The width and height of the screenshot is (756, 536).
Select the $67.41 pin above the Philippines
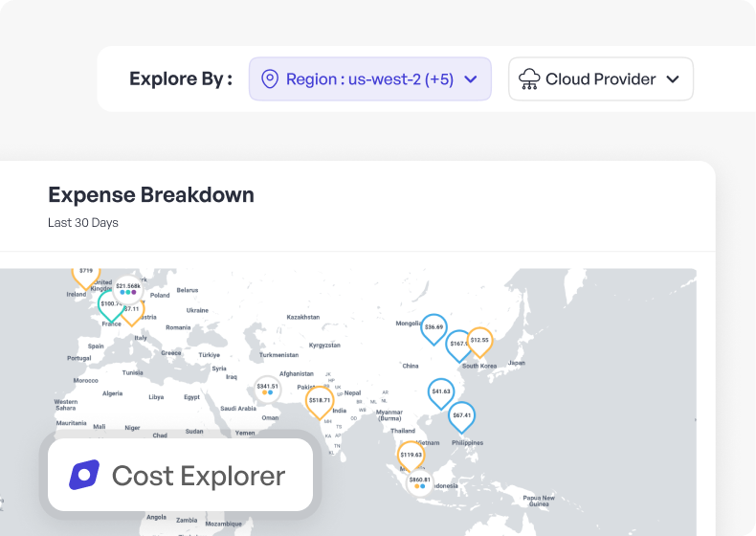tap(462, 416)
